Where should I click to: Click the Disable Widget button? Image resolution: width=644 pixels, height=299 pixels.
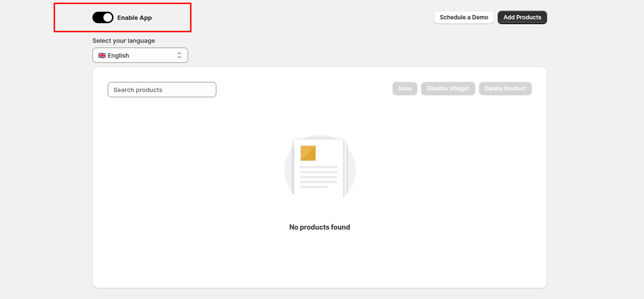point(448,89)
